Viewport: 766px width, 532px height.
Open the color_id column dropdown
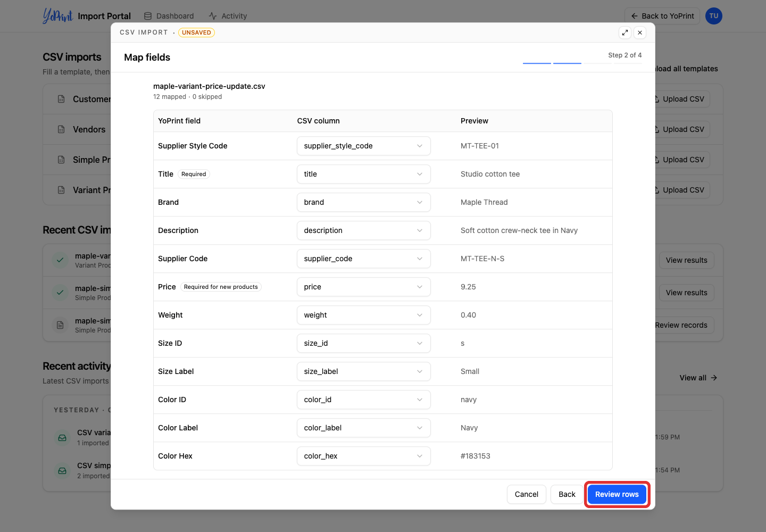pos(364,400)
